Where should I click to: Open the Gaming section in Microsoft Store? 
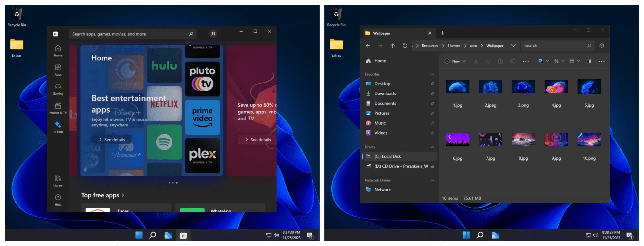58,89
